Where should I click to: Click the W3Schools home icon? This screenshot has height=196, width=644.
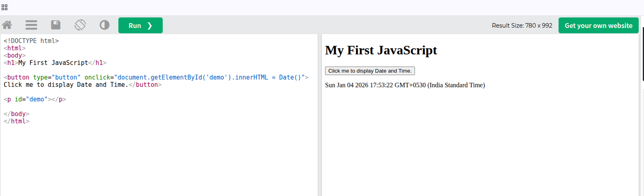click(7, 25)
